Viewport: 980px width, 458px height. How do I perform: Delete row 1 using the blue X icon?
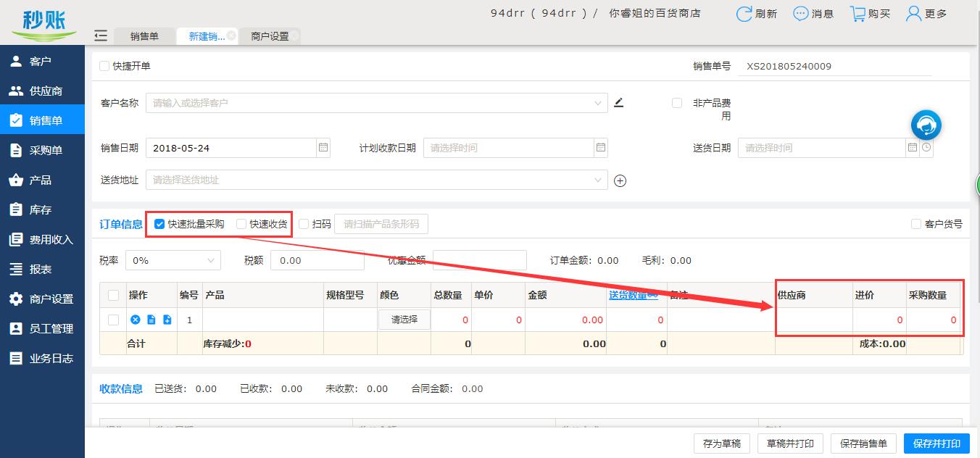[x=136, y=320]
